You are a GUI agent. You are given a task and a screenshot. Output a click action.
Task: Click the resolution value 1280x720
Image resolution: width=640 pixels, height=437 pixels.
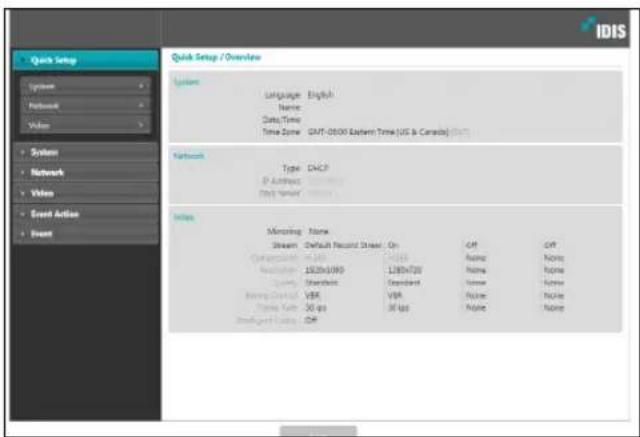pyautogui.click(x=405, y=270)
